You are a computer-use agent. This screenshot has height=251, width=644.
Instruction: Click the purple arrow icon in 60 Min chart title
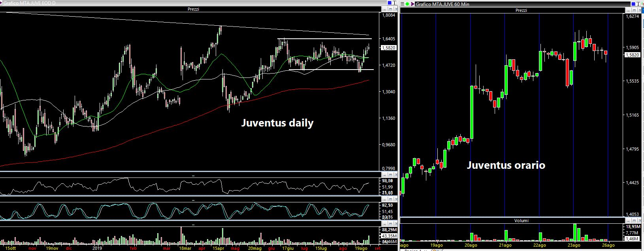pos(412,4)
